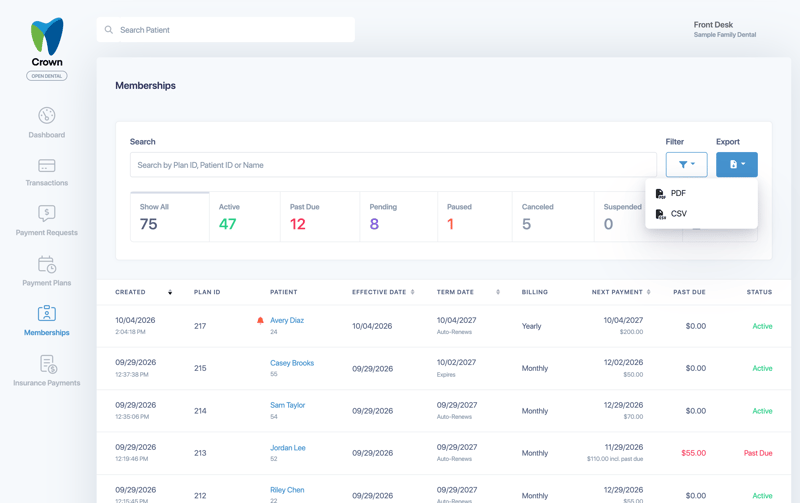Click CSV file icon in export menu

coord(660,214)
